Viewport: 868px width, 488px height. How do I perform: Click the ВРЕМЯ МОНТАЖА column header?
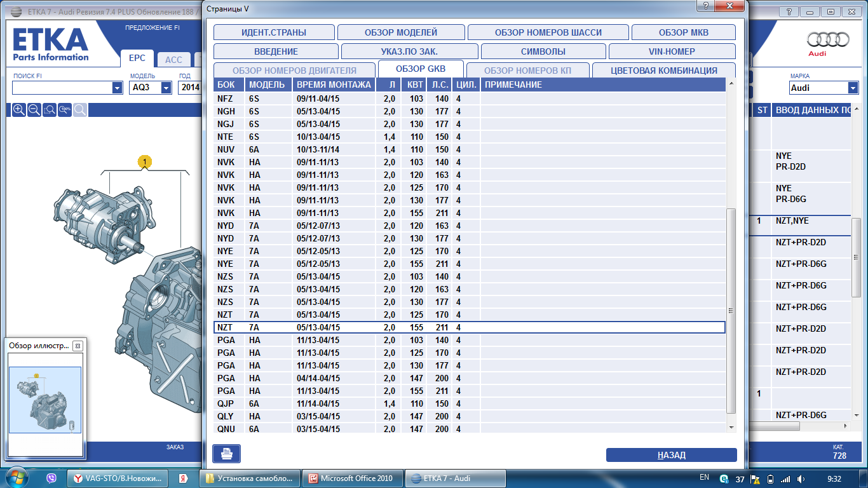[x=334, y=85]
